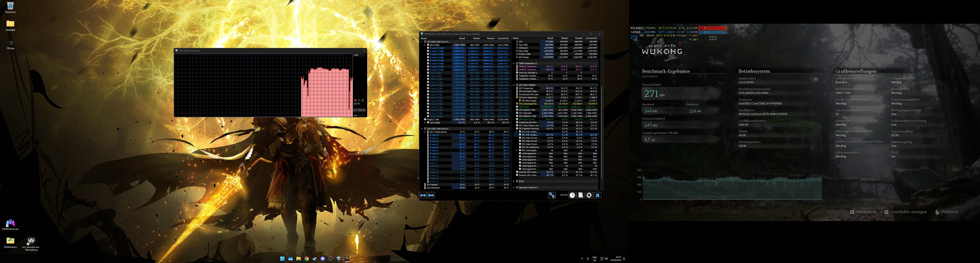The width and height of the screenshot is (980, 263).
Task: Click Neustarten in the benchmark results
Action: 866,212
